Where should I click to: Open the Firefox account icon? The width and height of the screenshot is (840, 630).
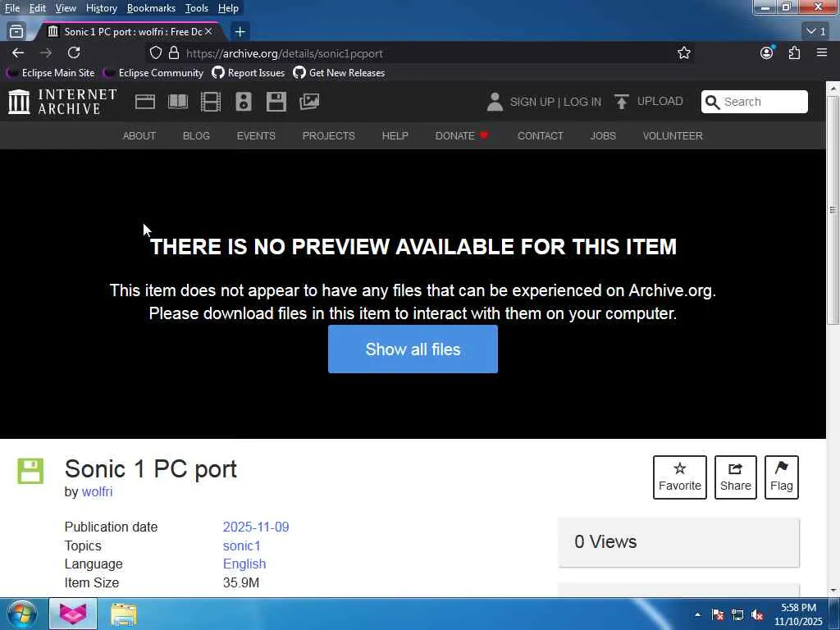[x=767, y=52]
